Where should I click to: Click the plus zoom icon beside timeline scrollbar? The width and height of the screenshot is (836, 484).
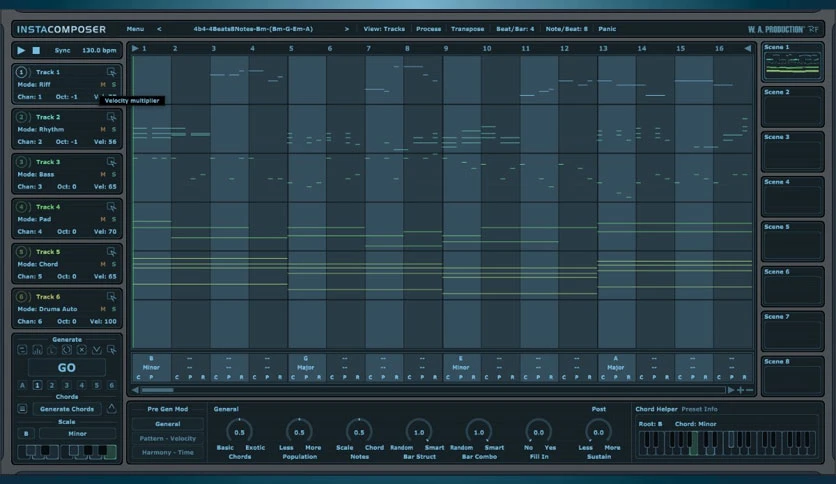(x=740, y=390)
